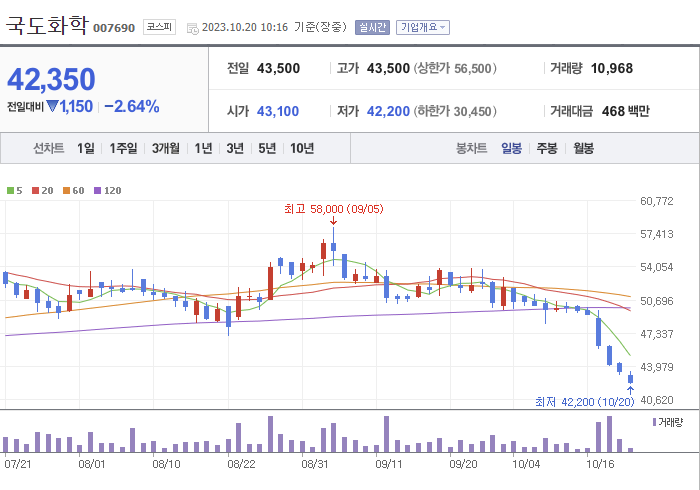The width and height of the screenshot is (700, 490).
Task: Click the 최저 42,200 (10/20) marker
Action: (x=584, y=402)
